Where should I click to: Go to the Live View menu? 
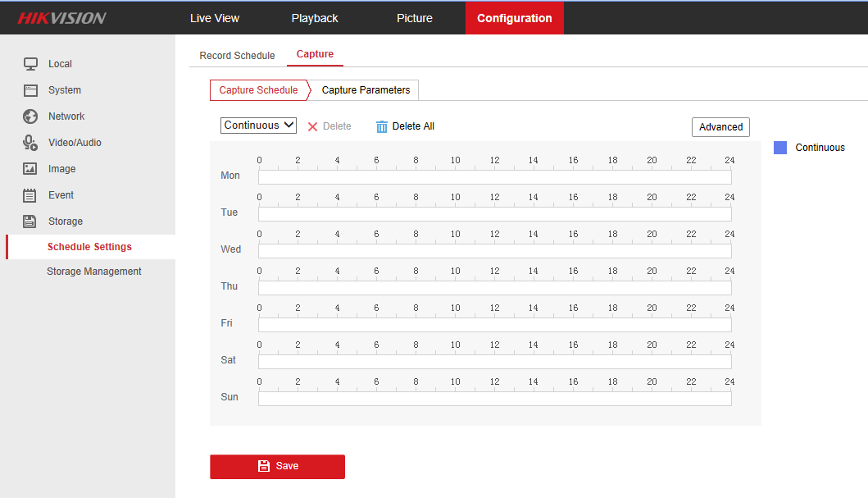point(214,18)
